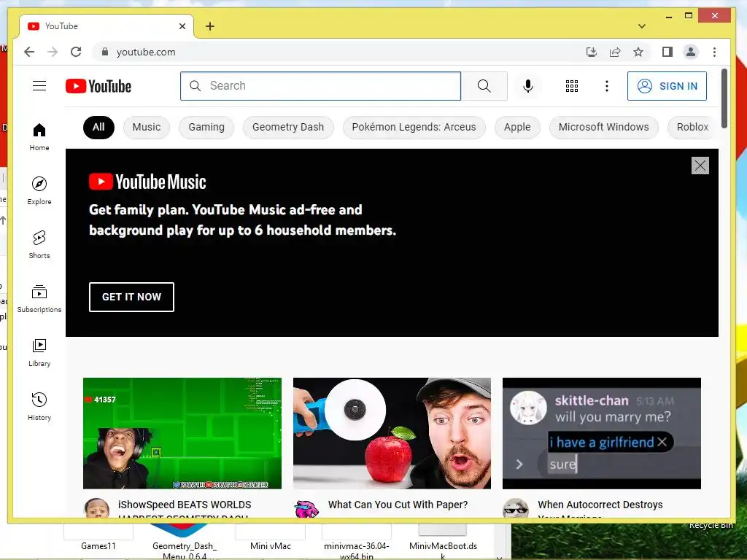Click the search magnifier button
Viewport: 747px width, 560px height.
[x=484, y=86]
